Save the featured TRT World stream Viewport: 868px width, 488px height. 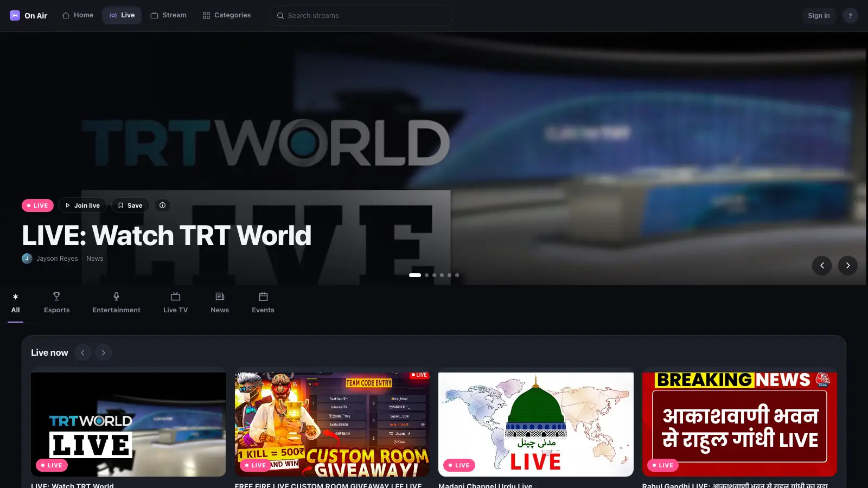pyautogui.click(x=130, y=206)
